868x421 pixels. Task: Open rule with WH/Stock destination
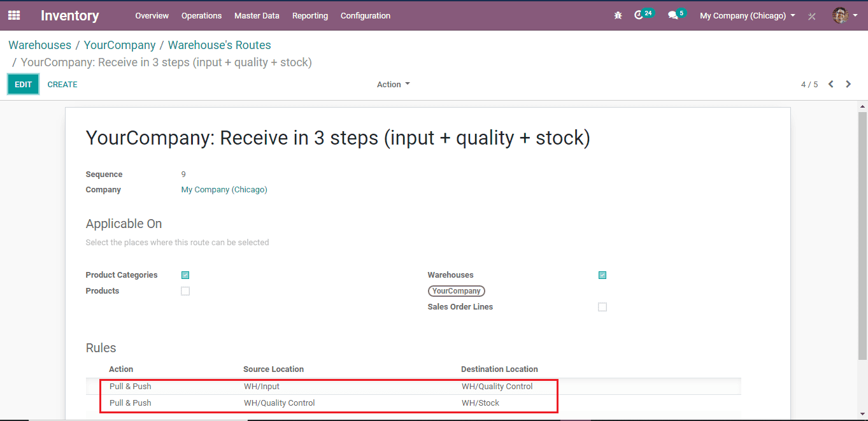(414, 403)
